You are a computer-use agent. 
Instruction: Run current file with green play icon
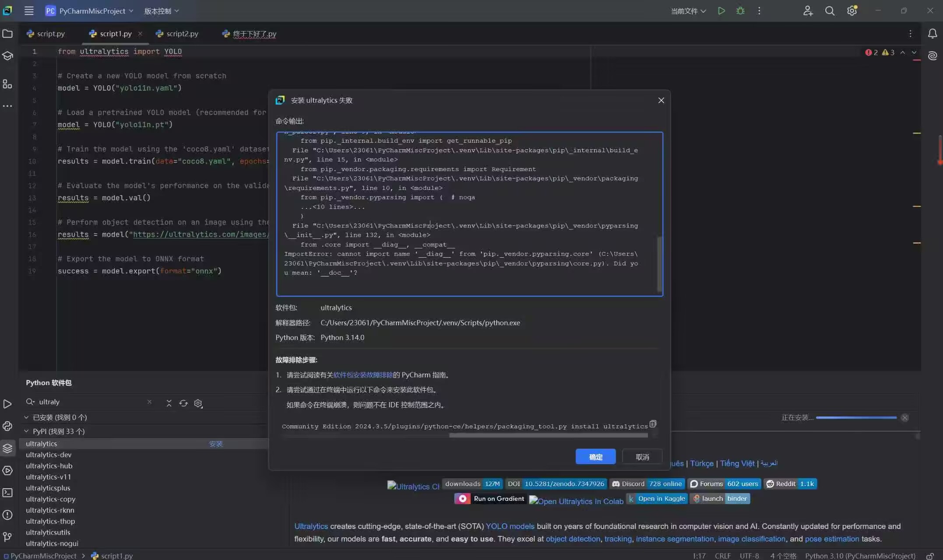[x=721, y=11]
